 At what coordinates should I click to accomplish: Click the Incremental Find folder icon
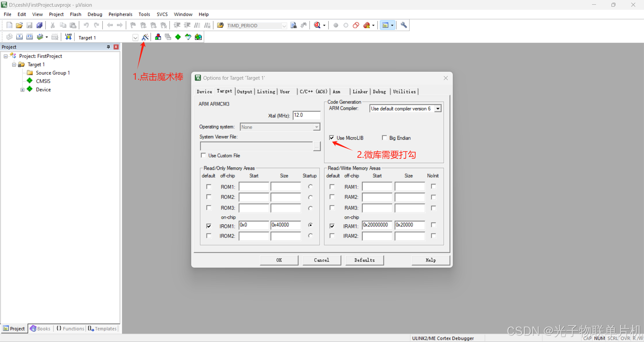[x=220, y=25]
